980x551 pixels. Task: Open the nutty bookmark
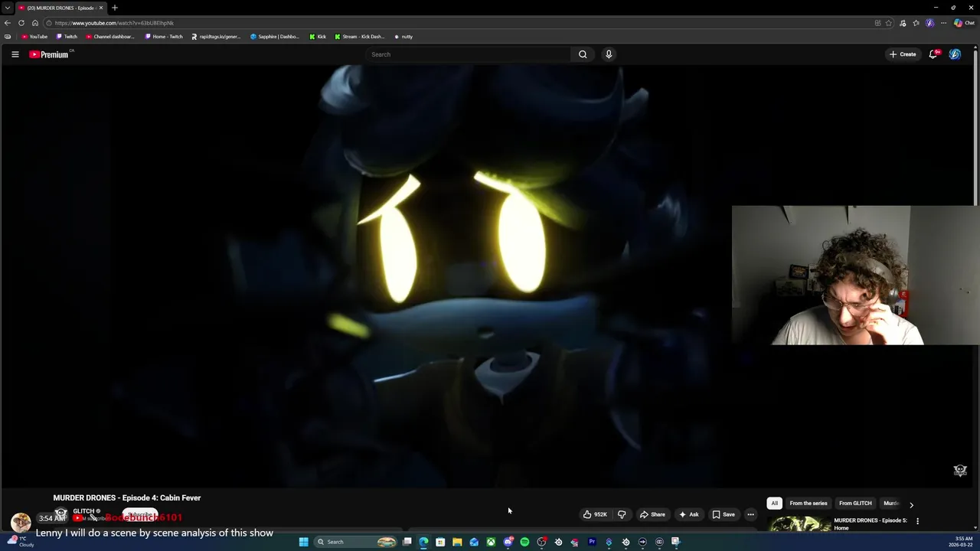403,37
